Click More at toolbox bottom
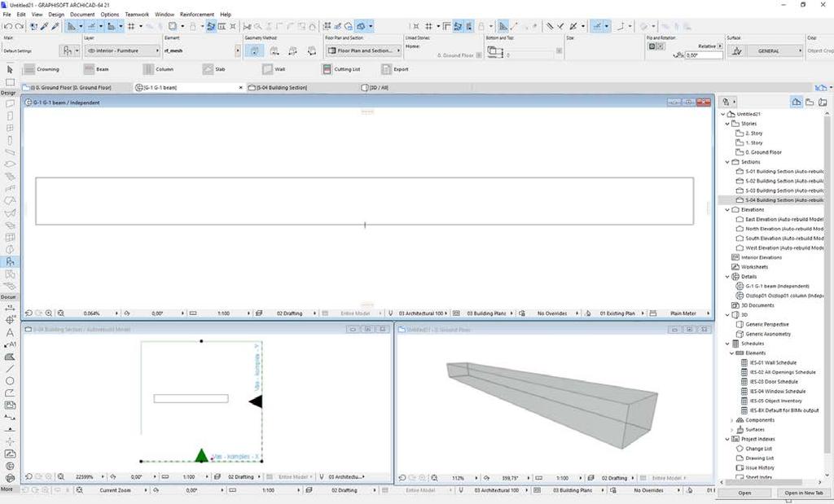Viewport: 834px width, 504px height. pos(7,489)
